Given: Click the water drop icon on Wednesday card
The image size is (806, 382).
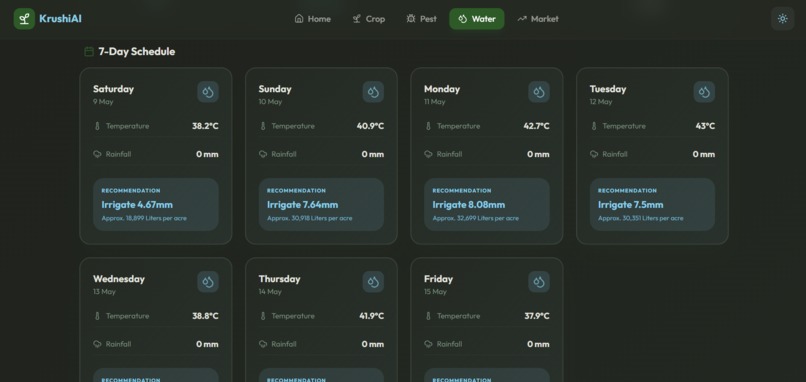Looking at the screenshot, I should (x=208, y=282).
